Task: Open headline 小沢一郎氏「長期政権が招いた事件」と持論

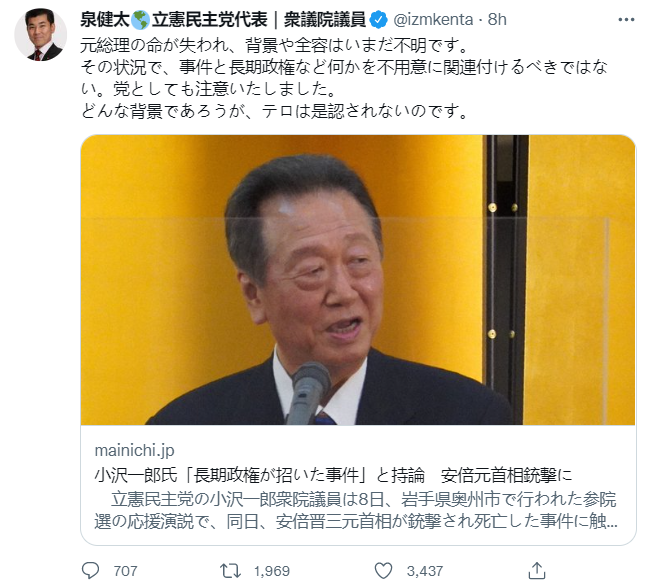Action: coord(259,475)
